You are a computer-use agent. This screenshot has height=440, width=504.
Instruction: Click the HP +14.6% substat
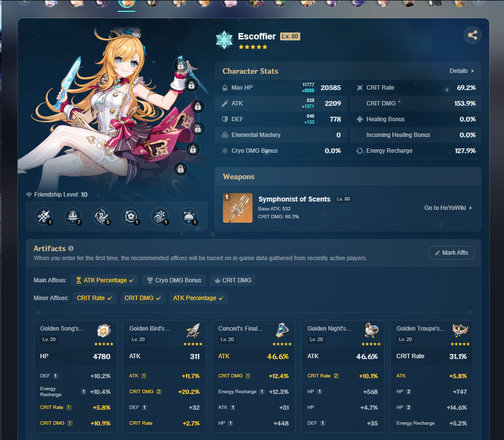click(431, 407)
